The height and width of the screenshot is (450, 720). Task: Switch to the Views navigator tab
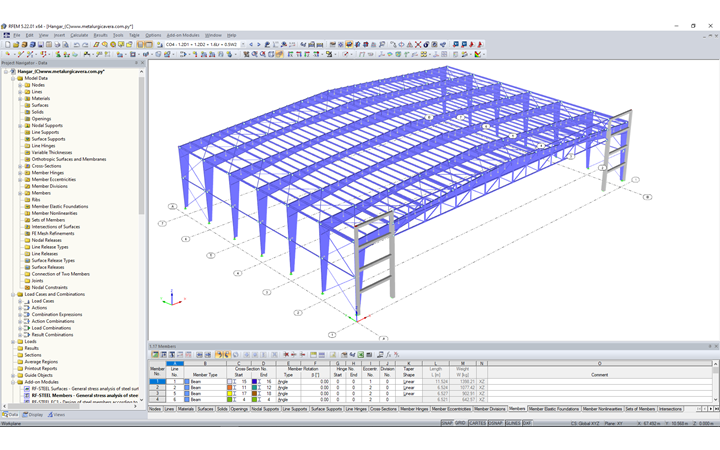pos(56,415)
